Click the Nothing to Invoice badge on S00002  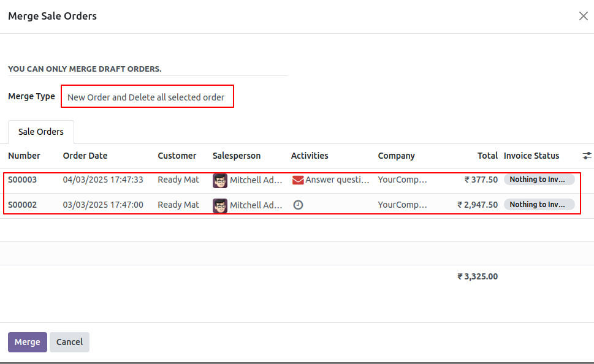click(539, 204)
